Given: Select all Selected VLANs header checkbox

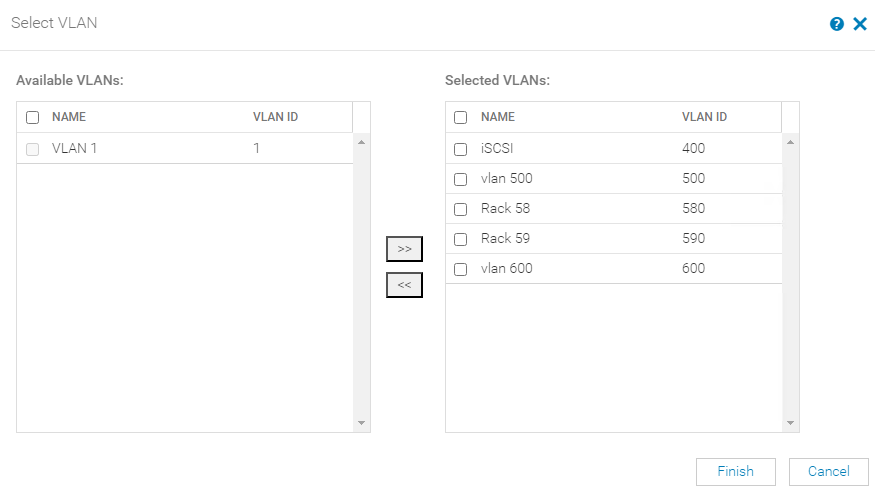Looking at the screenshot, I should coord(460,117).
